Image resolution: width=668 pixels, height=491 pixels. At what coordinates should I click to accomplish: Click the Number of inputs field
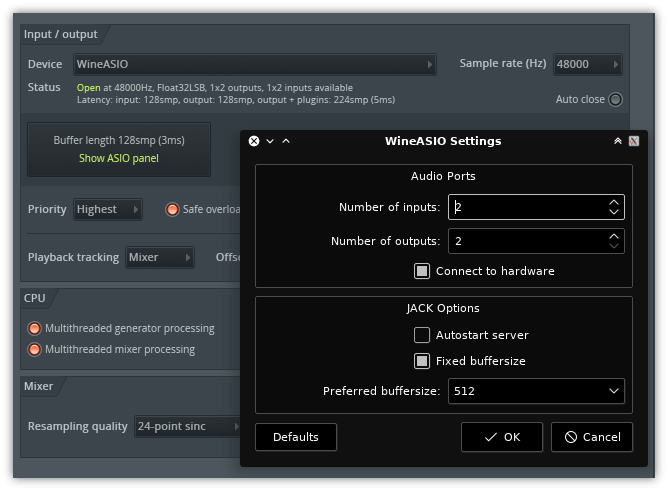pos(536,207)
